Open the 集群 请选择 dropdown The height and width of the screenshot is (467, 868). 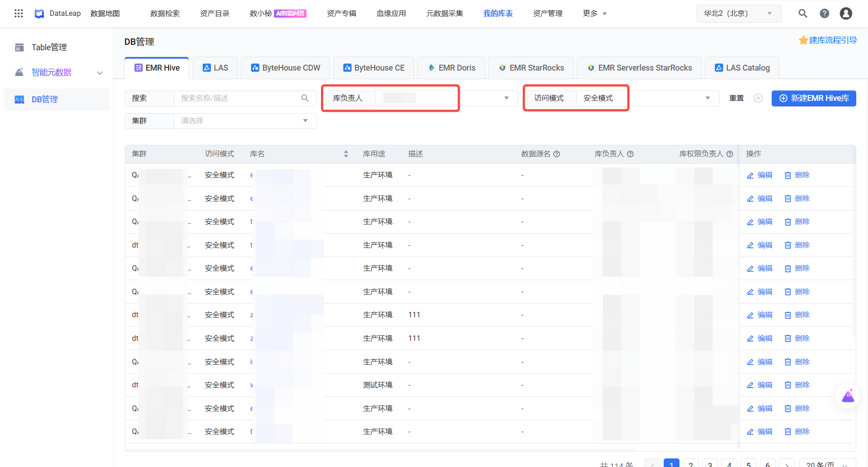[245, 121]
